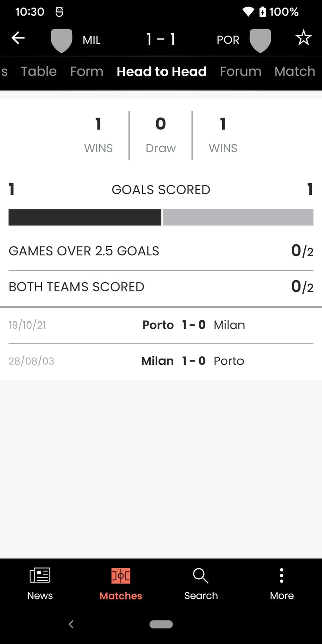Open the Match tab on the right

(295, 71)
